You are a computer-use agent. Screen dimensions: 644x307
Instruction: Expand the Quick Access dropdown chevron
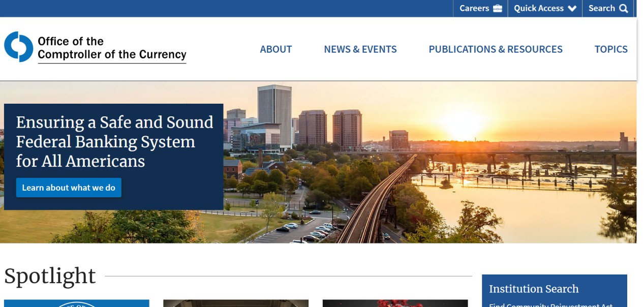click(x=572, y=9)
